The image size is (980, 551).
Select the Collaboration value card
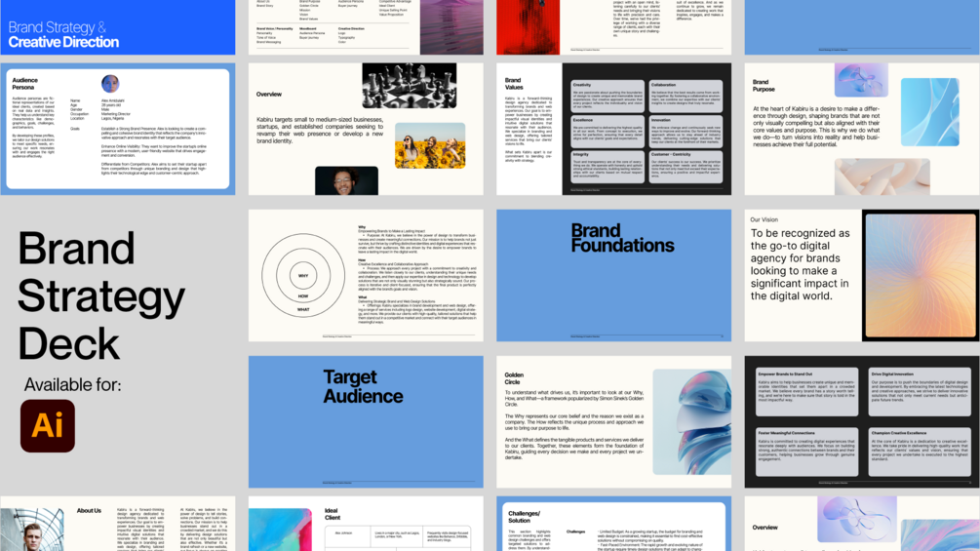[686, 96]
